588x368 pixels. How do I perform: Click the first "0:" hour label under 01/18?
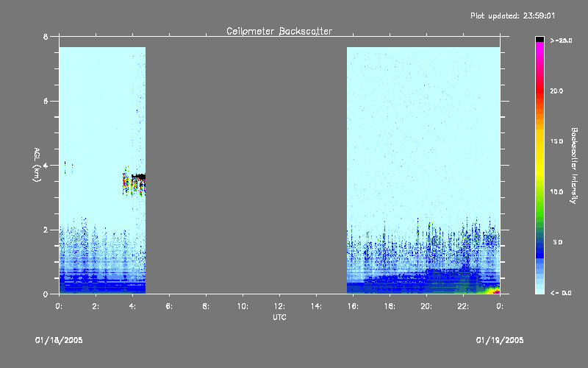click(x=60, y=306)
